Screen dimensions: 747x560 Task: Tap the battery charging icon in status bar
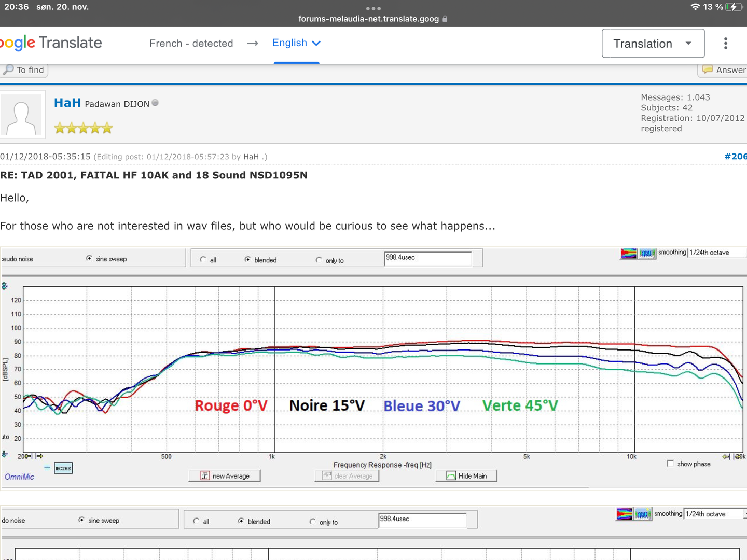734,7
